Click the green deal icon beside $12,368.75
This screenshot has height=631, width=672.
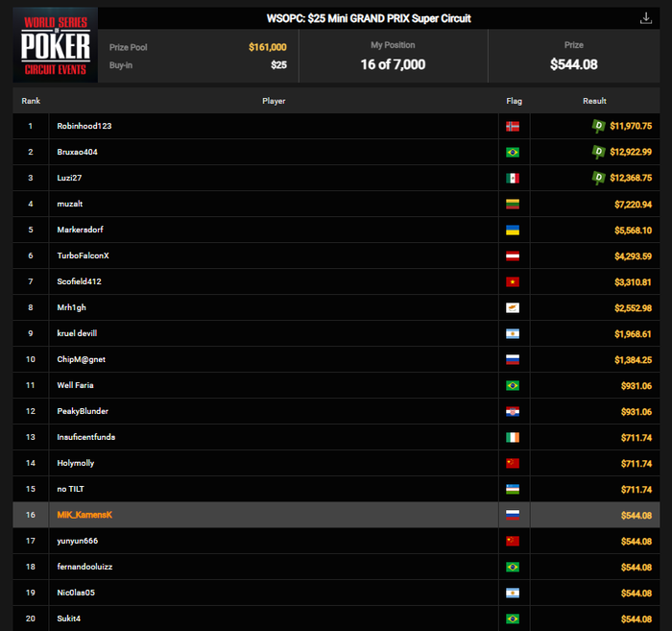(598, 178)
